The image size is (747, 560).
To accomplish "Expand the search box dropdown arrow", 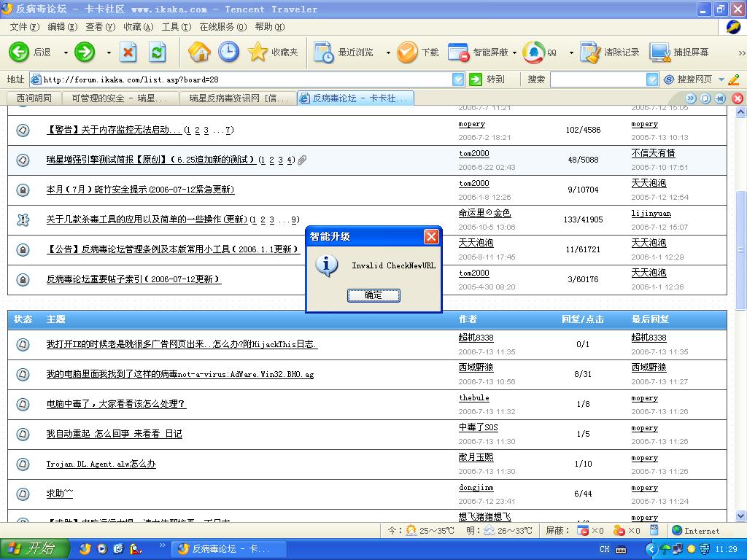I will 652,79.
